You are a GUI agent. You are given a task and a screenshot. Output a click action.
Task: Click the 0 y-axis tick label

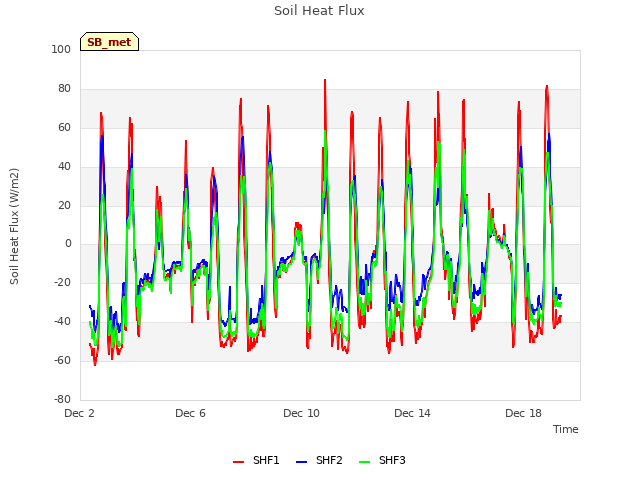click(68, 244)
